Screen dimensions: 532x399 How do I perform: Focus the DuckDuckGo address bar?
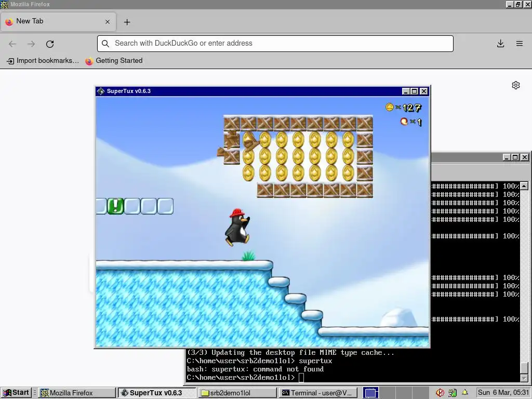click(275, 44)
